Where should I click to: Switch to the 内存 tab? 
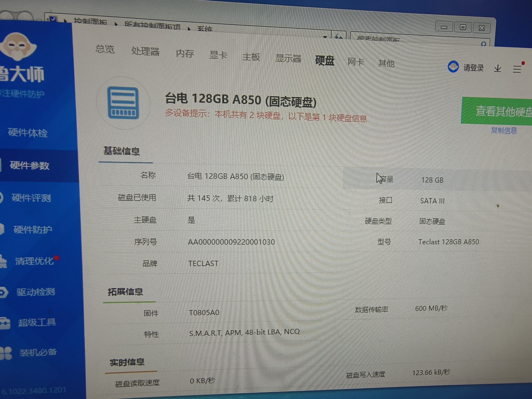click(x=185, y=53)
